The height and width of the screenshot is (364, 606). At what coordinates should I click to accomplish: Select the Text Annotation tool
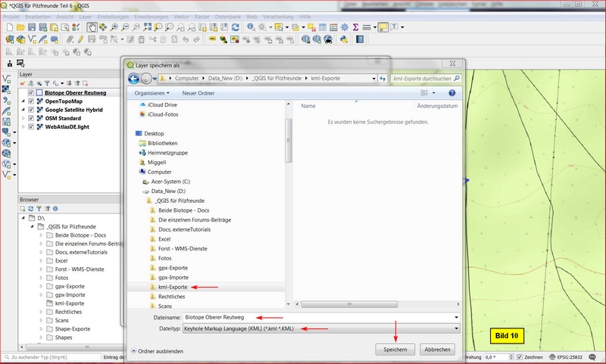394,26
